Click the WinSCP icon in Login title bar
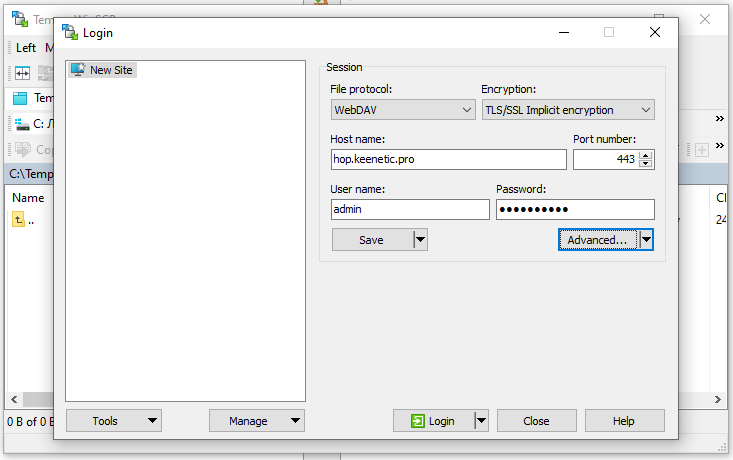Viewport: 733px width, 460px height. [70, 32]
